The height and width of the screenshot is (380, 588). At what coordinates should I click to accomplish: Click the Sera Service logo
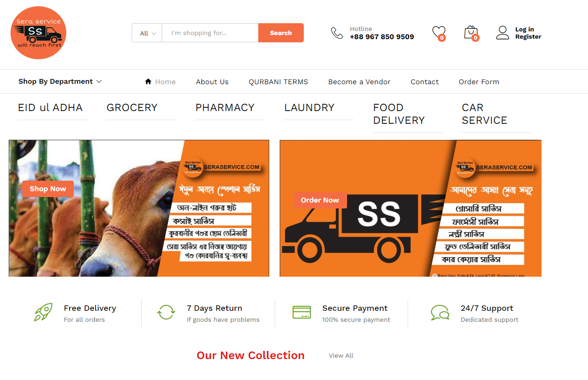(x=38, y=33)
